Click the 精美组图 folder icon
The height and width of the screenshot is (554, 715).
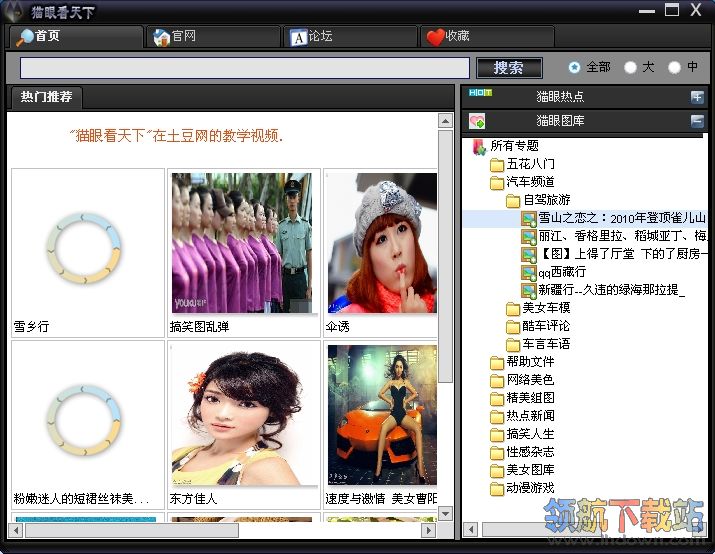click(x=497, y=399)
